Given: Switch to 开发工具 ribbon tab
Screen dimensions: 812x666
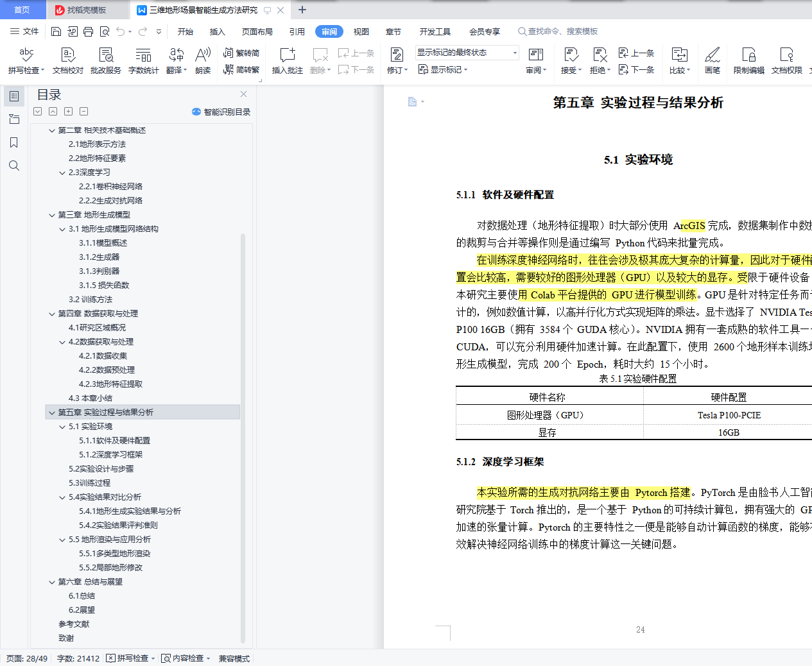Looking at the screenshot, I should [435, 31].
